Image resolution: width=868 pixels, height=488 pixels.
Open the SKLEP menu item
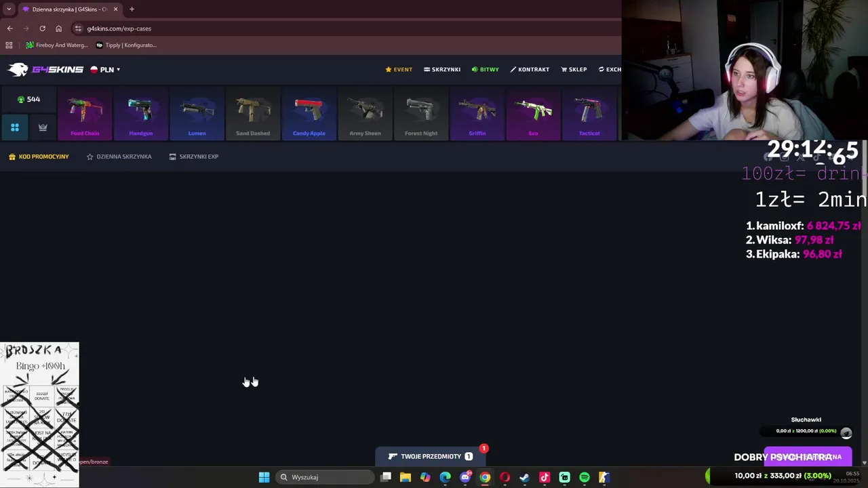(x=574, y=69)
